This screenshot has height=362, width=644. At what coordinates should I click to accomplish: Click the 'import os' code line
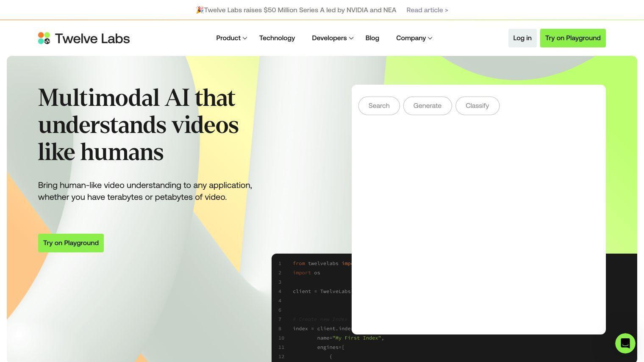click(306, 273)
